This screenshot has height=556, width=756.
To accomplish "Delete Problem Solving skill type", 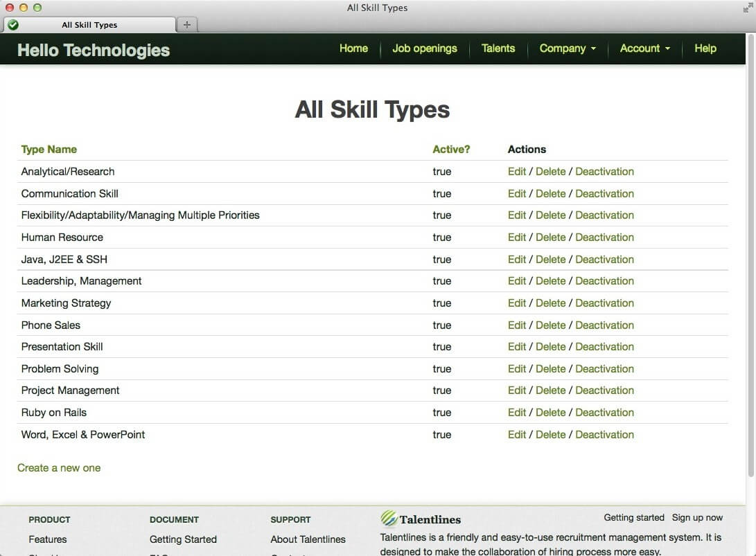I will click(551, 369).
